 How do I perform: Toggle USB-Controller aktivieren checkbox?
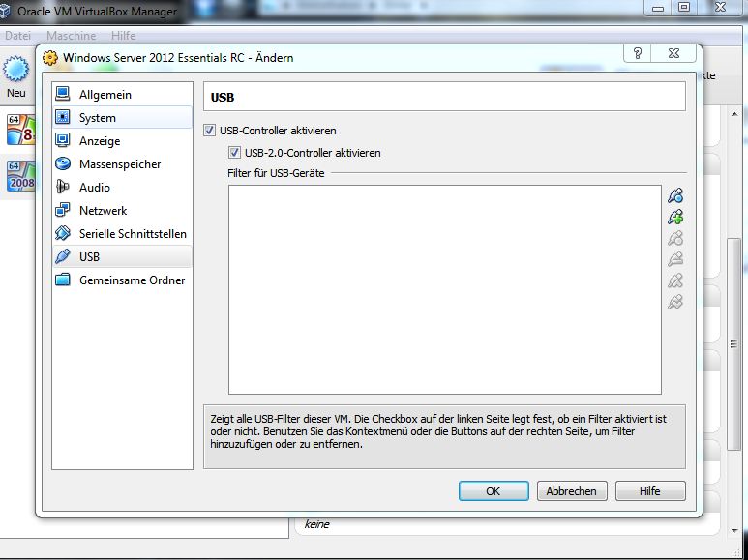(210, 131)
